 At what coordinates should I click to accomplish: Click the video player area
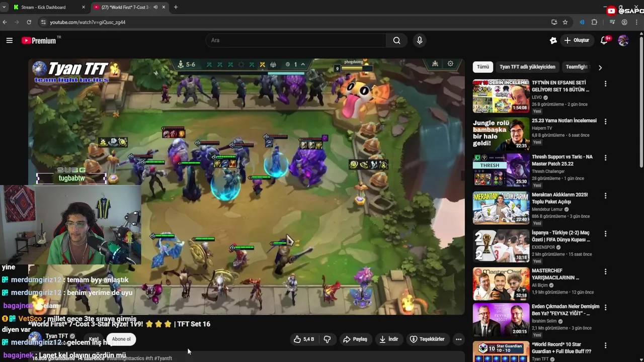(x=247, y=187)
